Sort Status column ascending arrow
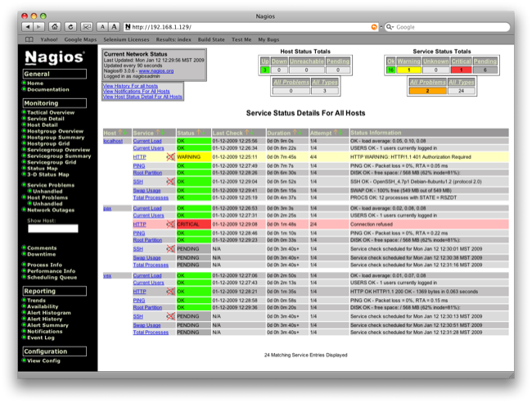The width and height of the screenshot is (532, 403). (x=199, y=132)
